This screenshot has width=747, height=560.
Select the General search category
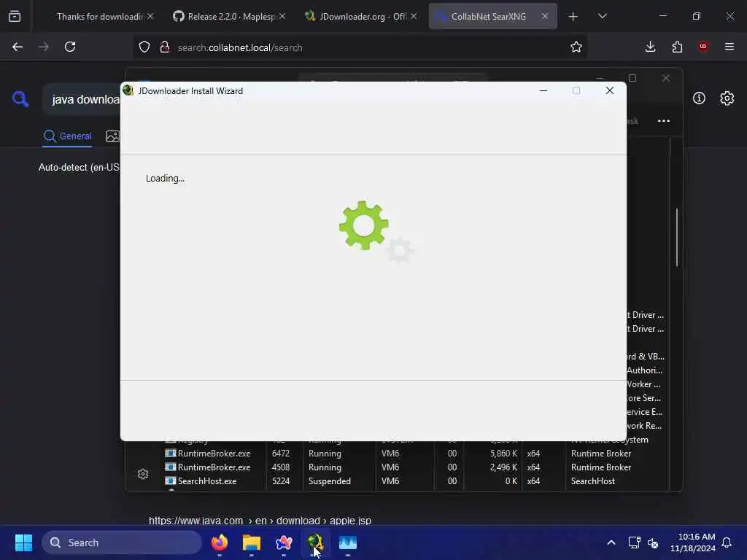pyautogui.click(x=67, y=136)
